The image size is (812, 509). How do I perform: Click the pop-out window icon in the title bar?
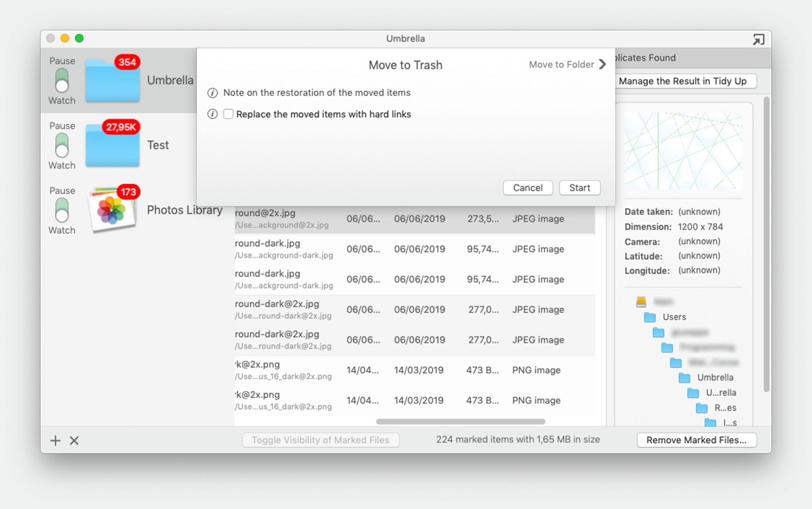click(x=758, y=39)
